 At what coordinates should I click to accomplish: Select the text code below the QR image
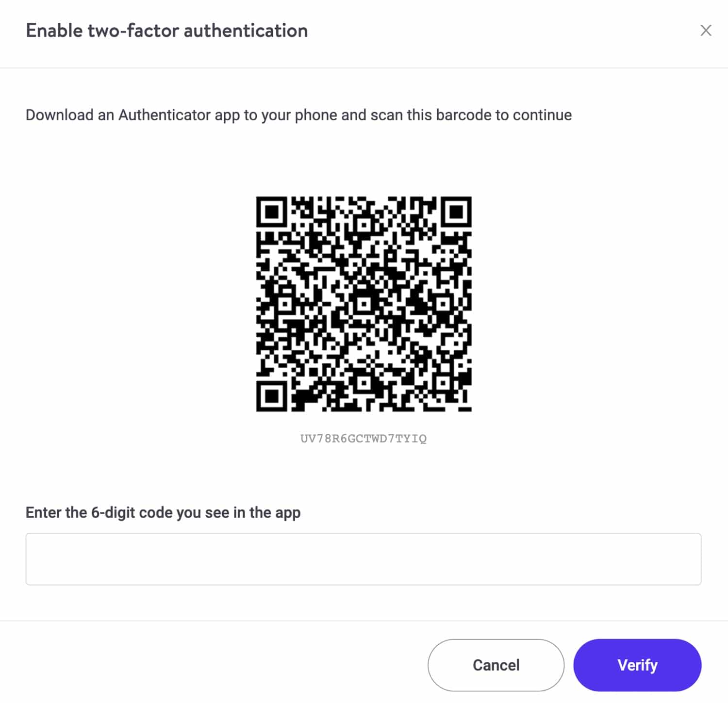coord(363,438)
